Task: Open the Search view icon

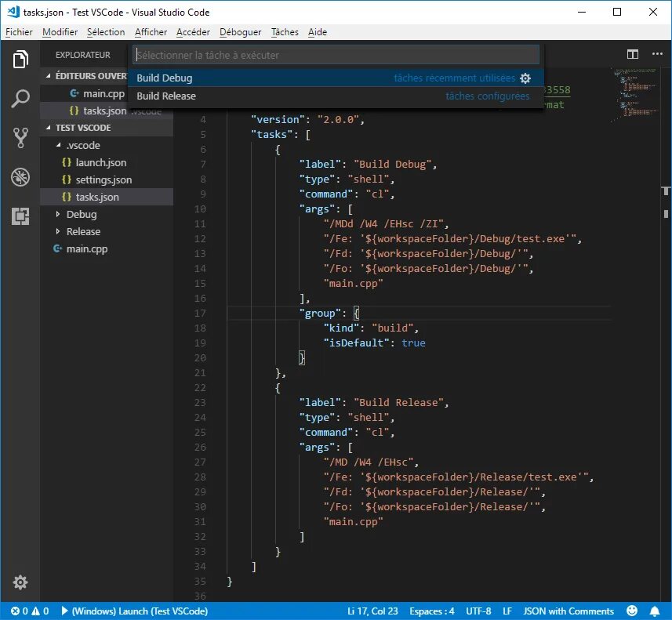Action: tap(20, 99)
